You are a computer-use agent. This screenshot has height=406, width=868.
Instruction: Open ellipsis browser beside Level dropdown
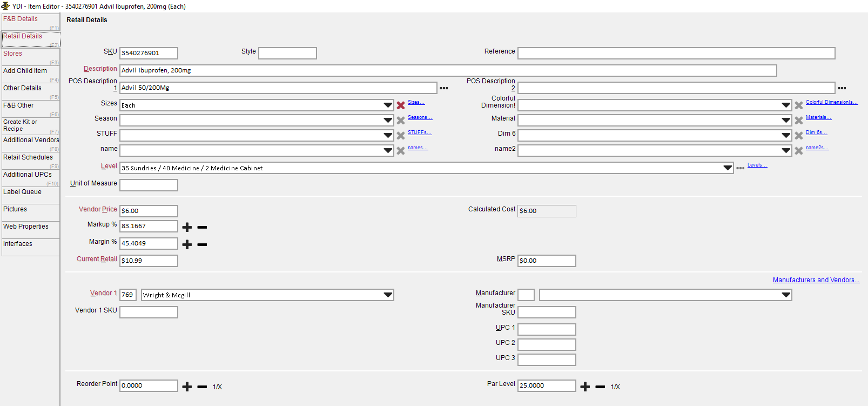[x=741, y=168]
